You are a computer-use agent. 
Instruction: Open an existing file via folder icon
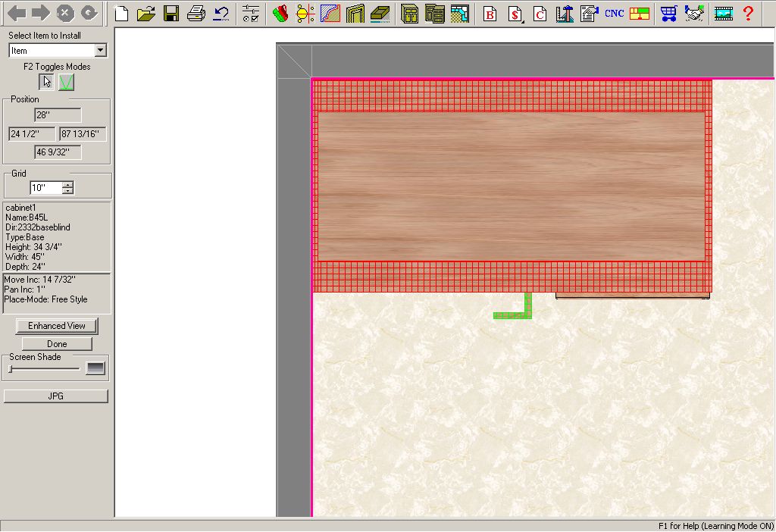(x=146, y=14)
